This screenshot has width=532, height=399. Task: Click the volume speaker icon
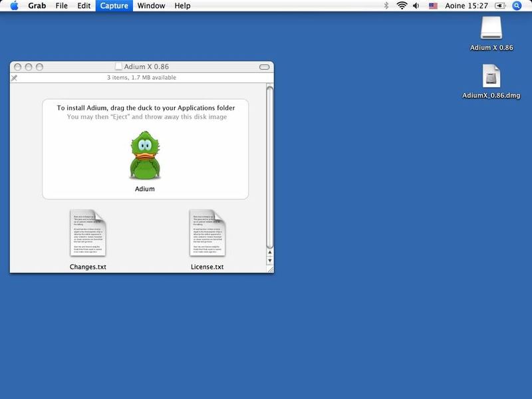pyautogui.click(x=417, y=6)
